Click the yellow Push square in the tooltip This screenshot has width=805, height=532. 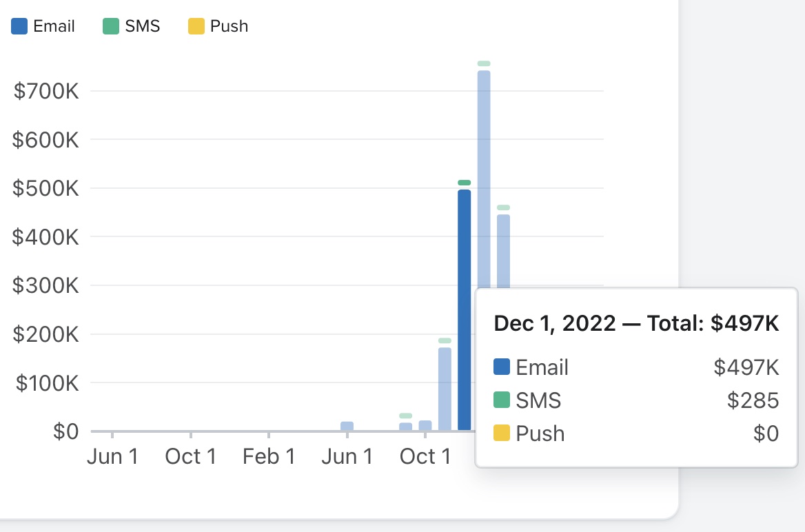click(x=502, y=433)
